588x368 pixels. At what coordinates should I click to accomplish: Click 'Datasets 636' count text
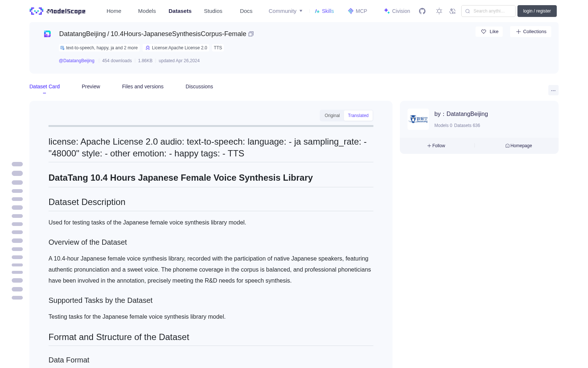pyautogui.click(x=467, y=125)
